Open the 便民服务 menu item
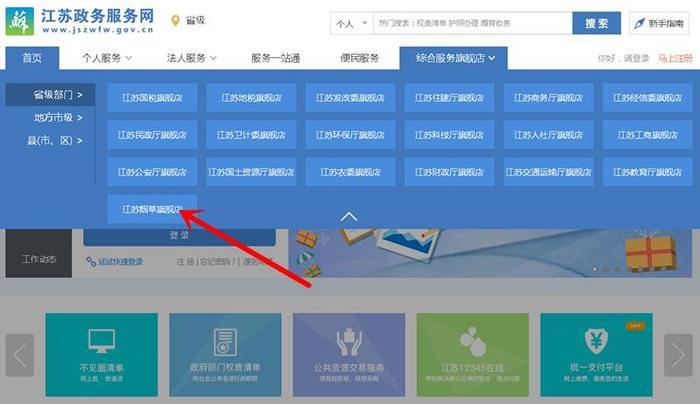 [360, 58]
